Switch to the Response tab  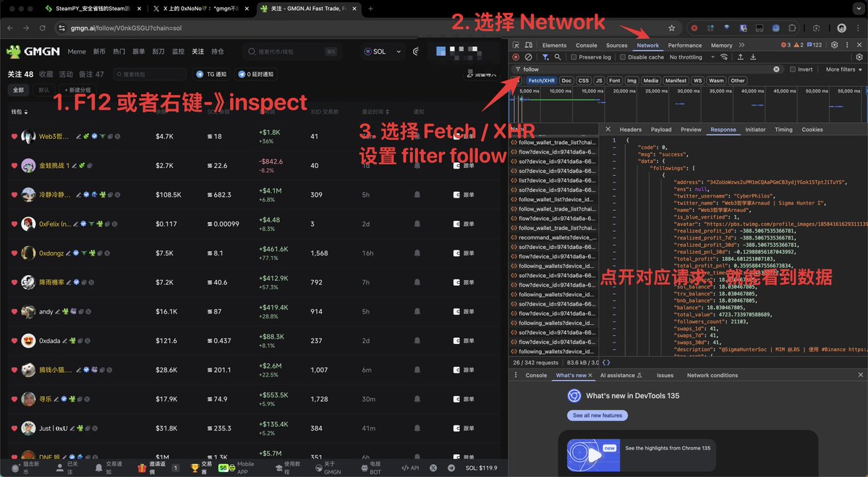(x=723, y=129)
